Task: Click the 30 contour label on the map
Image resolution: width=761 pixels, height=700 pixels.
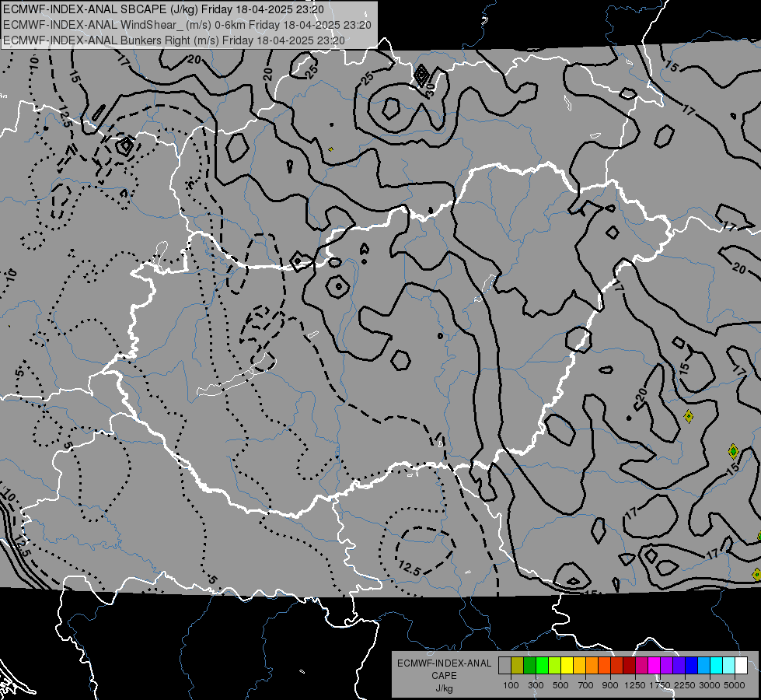Action: coord(430,89)
